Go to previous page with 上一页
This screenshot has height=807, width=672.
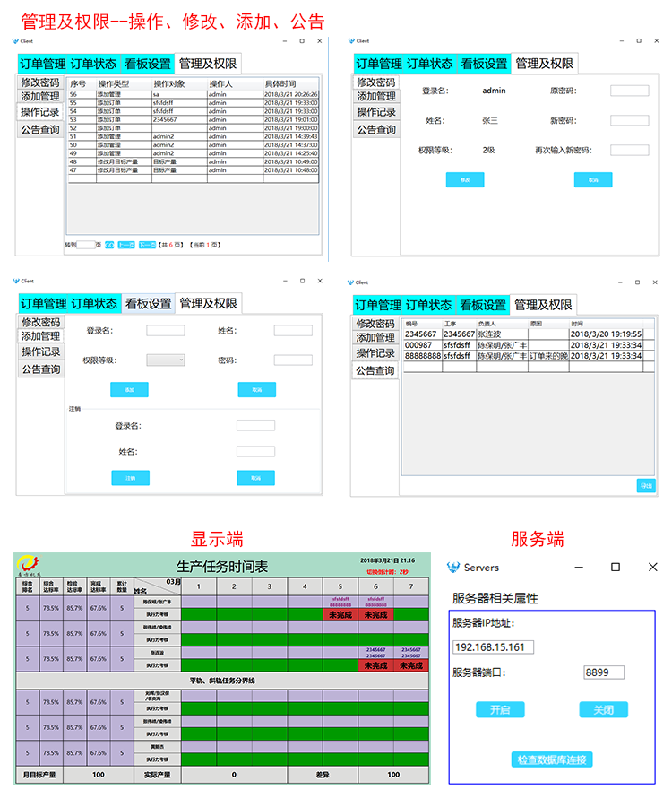(127, 245)
